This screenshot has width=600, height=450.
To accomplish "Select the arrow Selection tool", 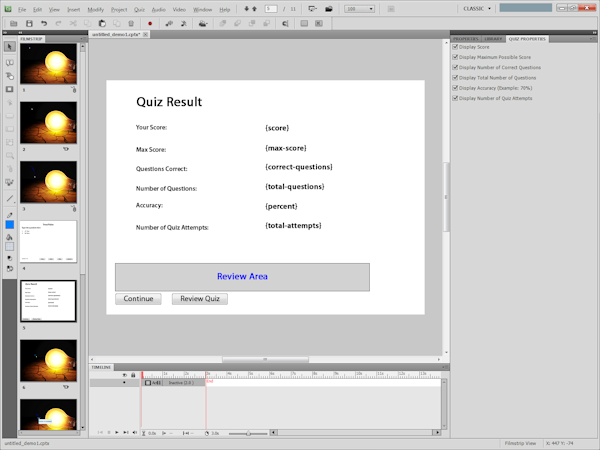I will (x=9, y=47).
